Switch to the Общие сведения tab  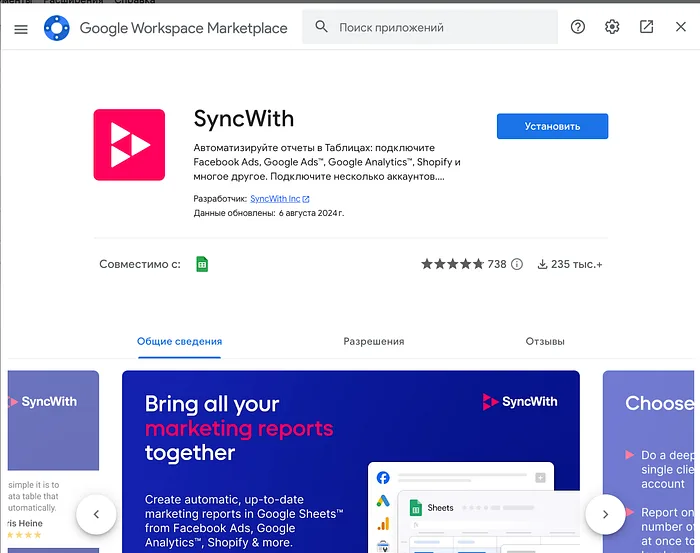tap(179, 341)
